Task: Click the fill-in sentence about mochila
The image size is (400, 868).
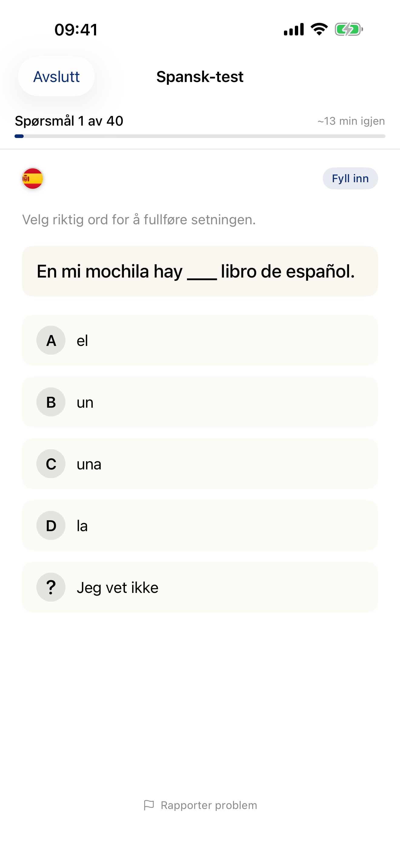Action: 200,271
